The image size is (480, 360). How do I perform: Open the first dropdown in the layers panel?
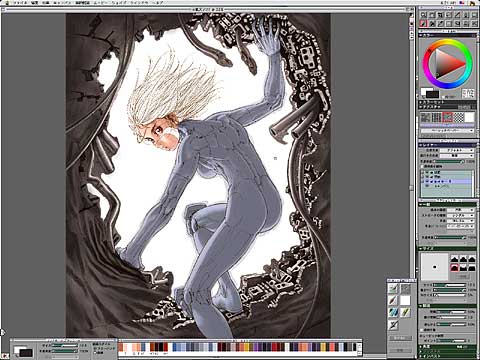click(456, 150)
